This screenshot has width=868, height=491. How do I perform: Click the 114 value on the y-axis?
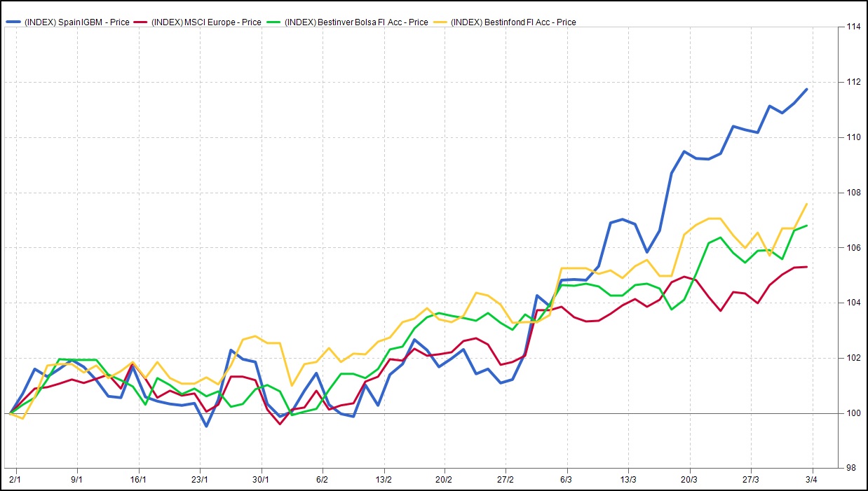853,27
